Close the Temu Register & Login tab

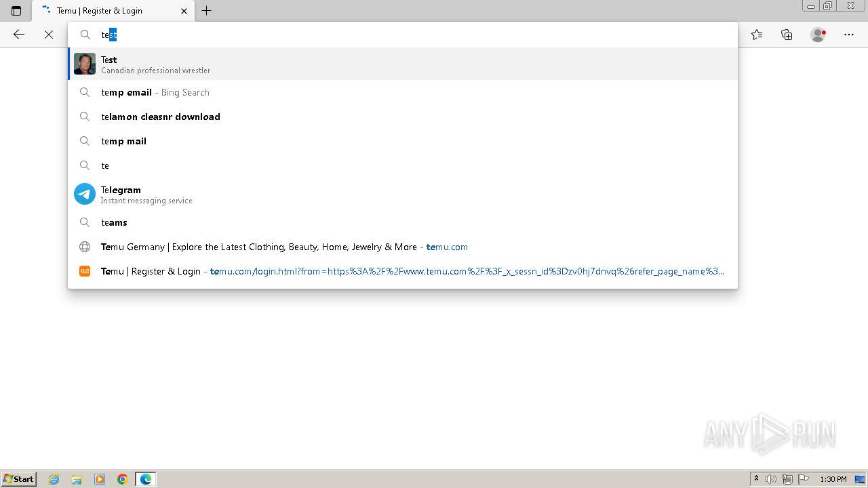(x=184, y=11)
